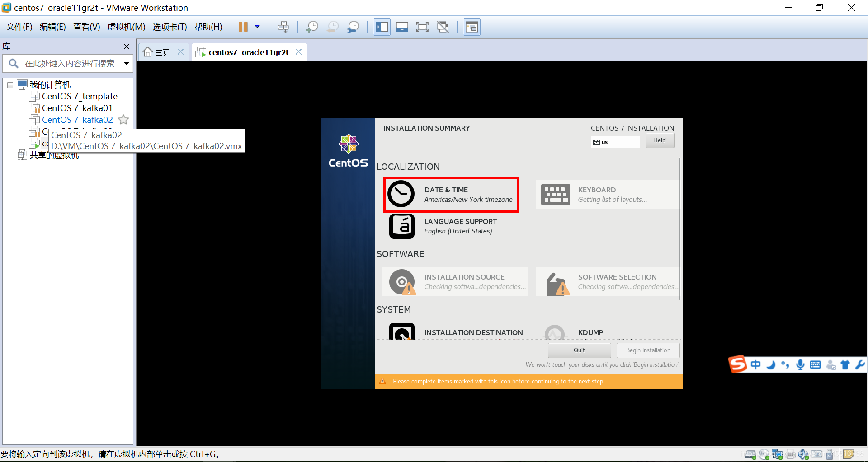This screenshot has height=462, width=868.
Task: Toggle Chinese/English mode 中 icon
Action: (756, 364)
